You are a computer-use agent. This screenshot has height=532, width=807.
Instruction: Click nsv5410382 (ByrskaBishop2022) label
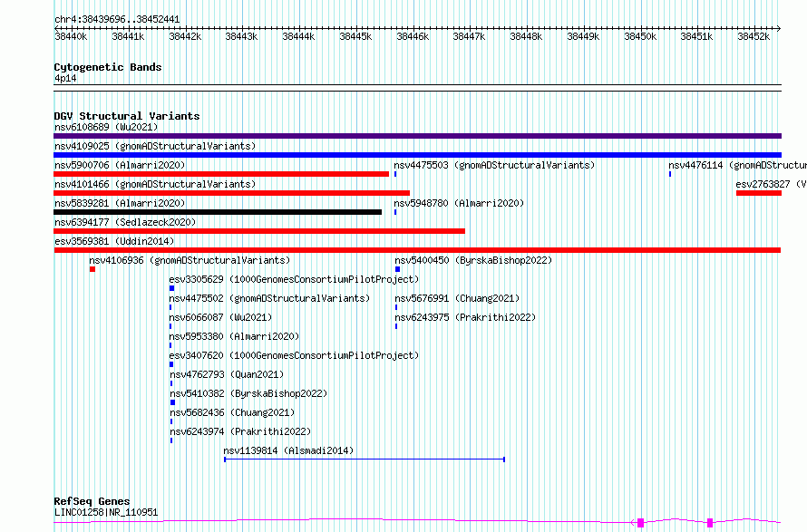[x=248, y=393]
